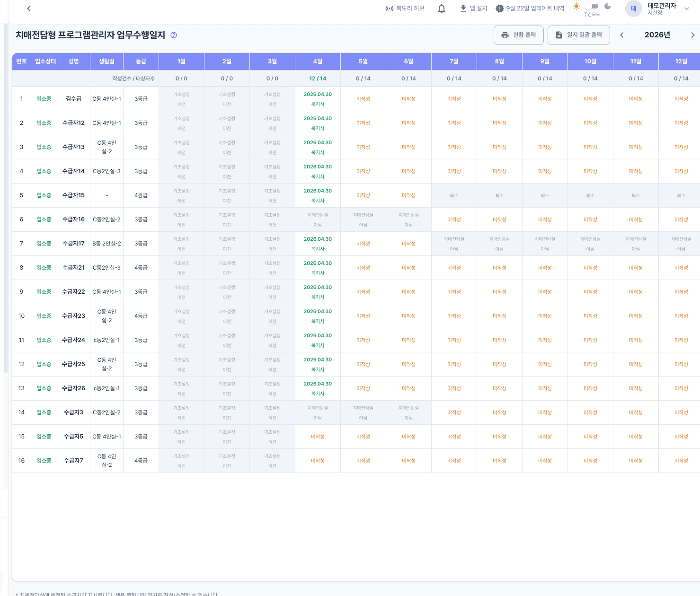This screenshot has width=700, height=596.
Task: Click the left vertical scrollbar
Action: click(5, 199)
